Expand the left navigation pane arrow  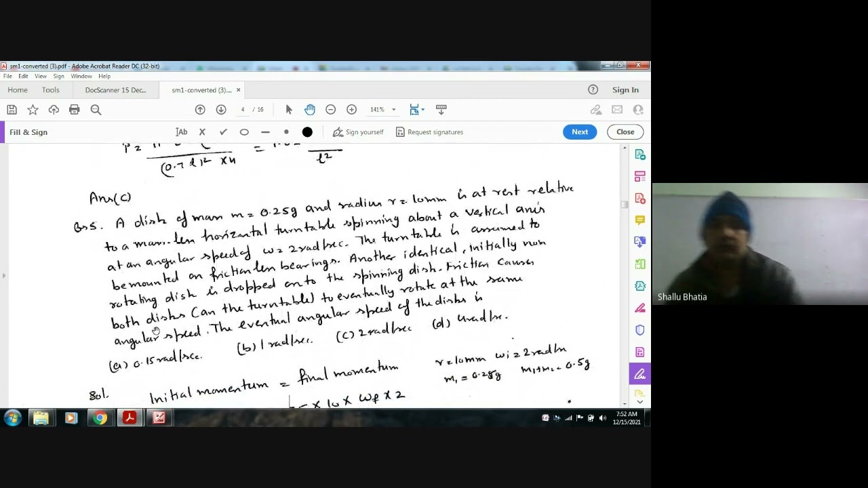point(3,275)
